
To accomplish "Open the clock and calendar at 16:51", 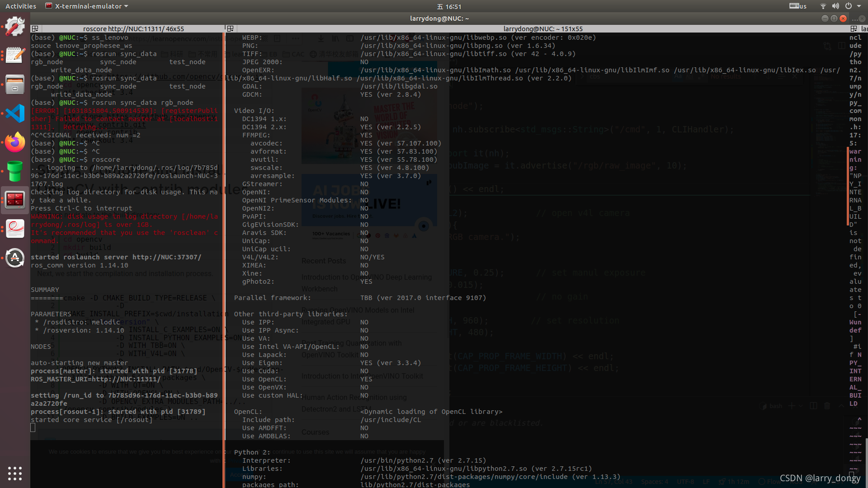I will (449, 6).
